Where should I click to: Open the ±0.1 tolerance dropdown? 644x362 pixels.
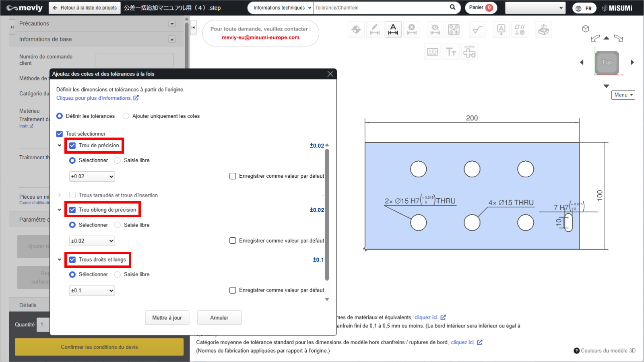coord(92,291)
